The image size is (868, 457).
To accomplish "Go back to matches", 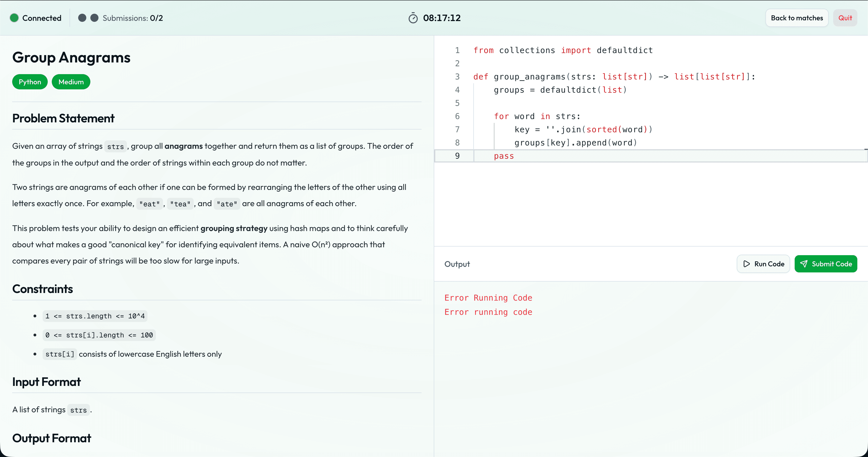I will (797, 18).
